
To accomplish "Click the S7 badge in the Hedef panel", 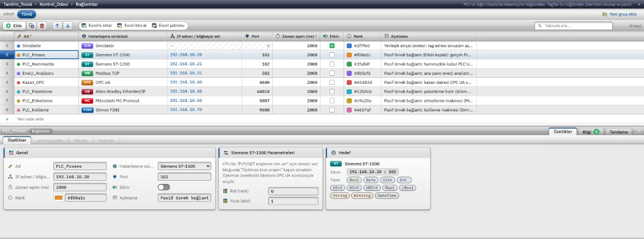I will click(x=336, y=164).
